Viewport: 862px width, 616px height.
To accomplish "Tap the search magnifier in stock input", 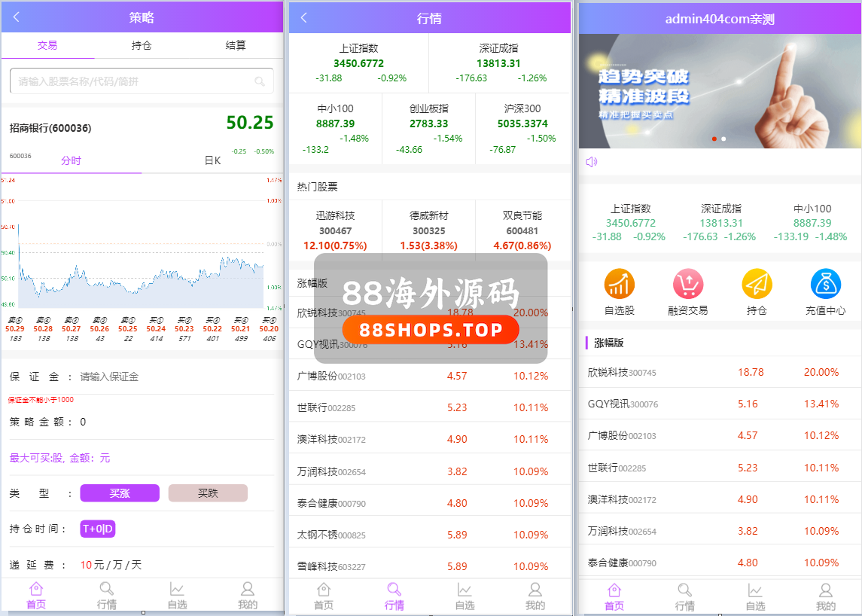I will pyautogui.click(x=260, y=81).
